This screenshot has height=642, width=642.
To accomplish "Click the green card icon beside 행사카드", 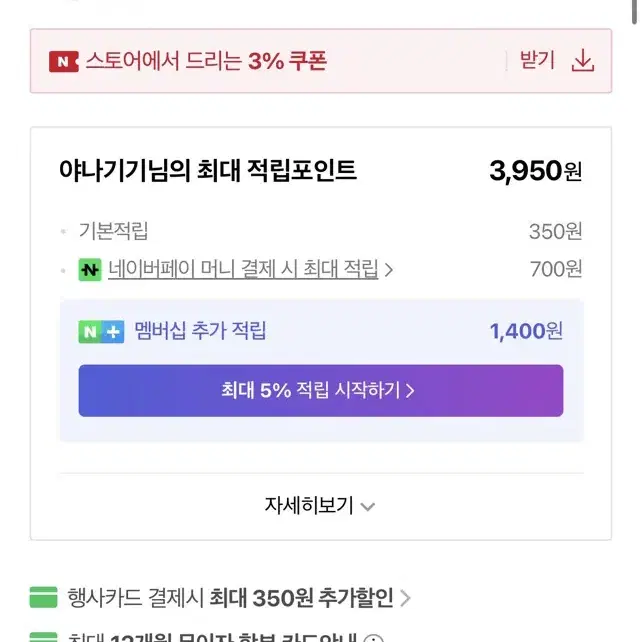I will 43,597.
